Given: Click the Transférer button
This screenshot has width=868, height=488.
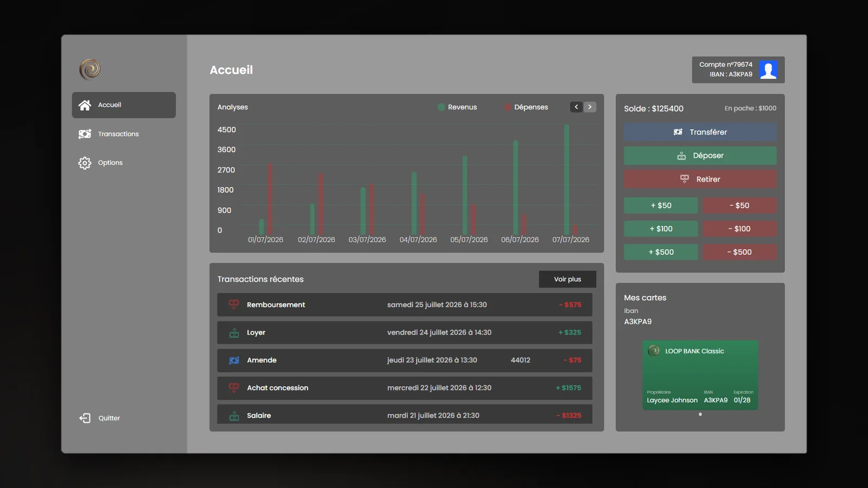Looking at the screenshot, I should click(x=700, y=132).
